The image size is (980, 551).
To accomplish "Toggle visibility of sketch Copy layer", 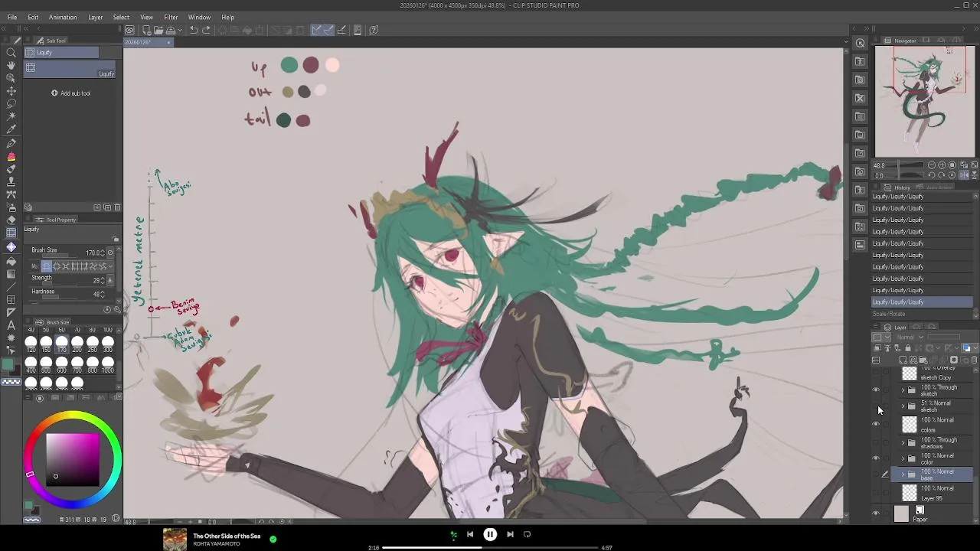I will [876, 373].
